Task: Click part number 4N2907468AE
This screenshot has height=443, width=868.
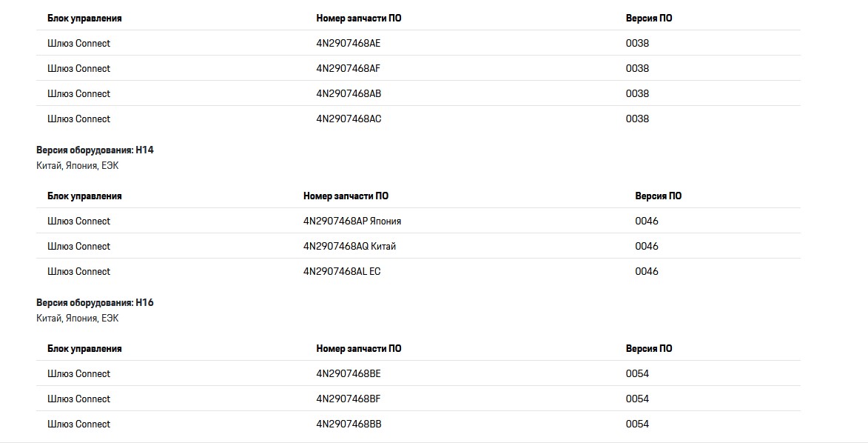Action: [348, 43]
